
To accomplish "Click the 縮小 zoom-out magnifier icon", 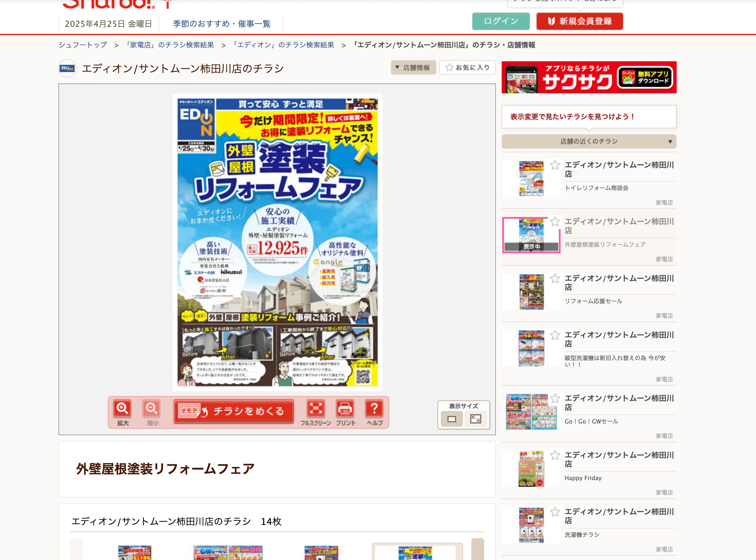I will 151,408.
